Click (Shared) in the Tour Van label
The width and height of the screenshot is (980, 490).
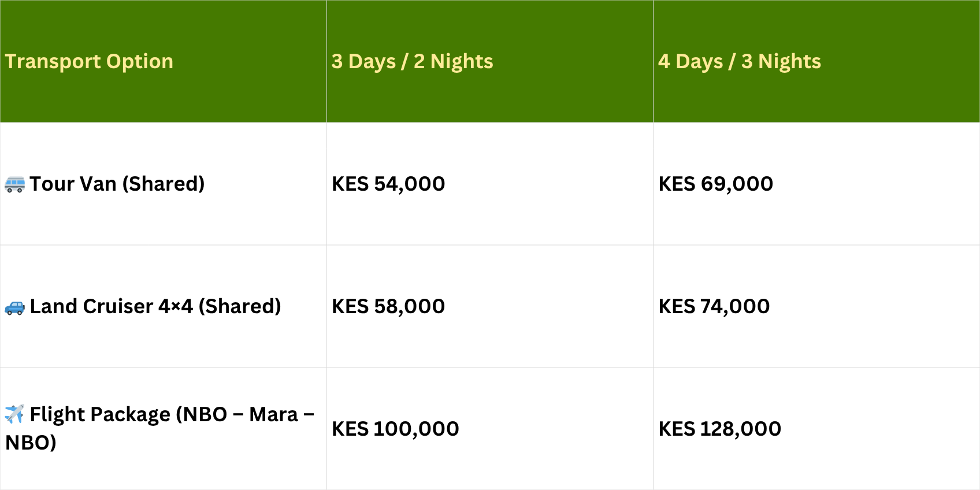(164, 184)
